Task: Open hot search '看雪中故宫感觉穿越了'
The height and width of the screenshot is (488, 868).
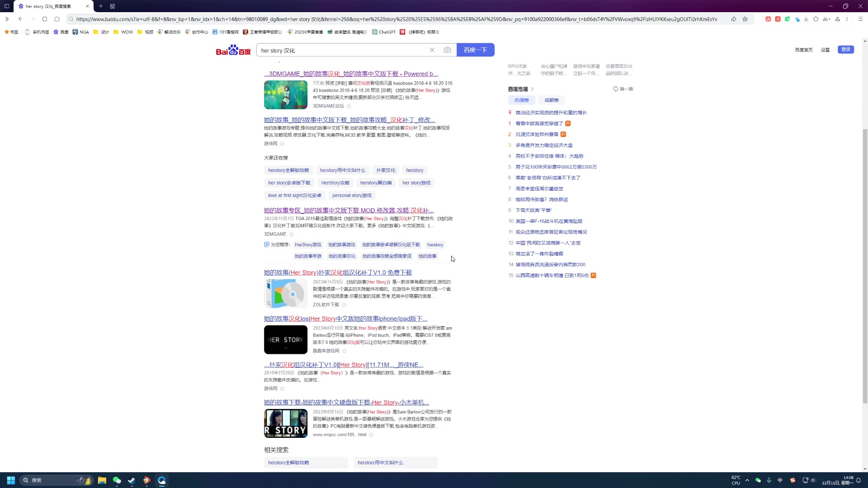Action: pyautogui.click(x=539, y=123)
